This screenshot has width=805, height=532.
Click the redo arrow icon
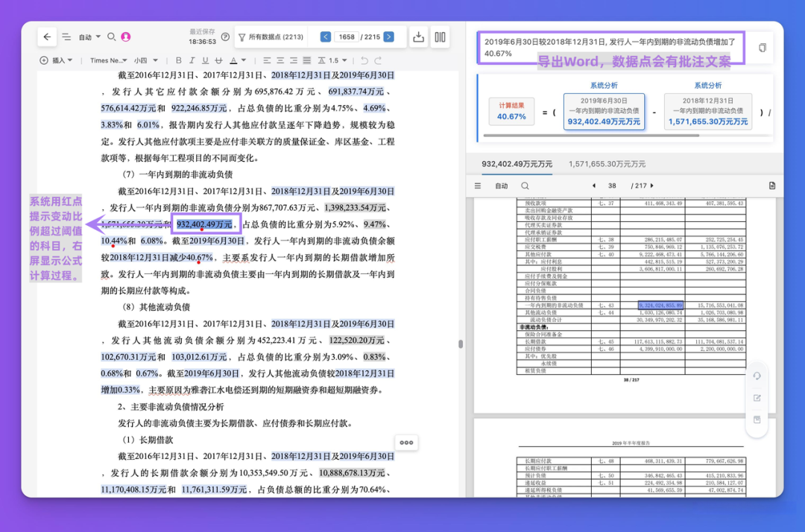378,60
